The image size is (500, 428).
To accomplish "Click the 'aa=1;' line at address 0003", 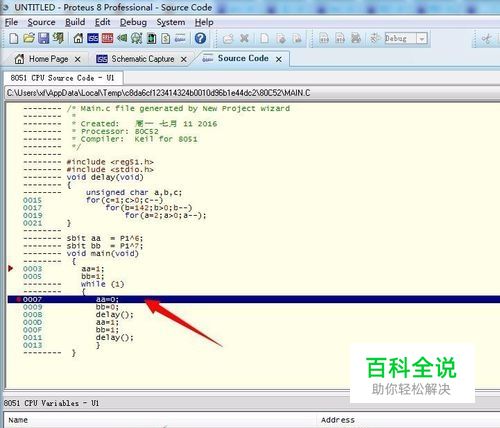I will coord(93,269).
